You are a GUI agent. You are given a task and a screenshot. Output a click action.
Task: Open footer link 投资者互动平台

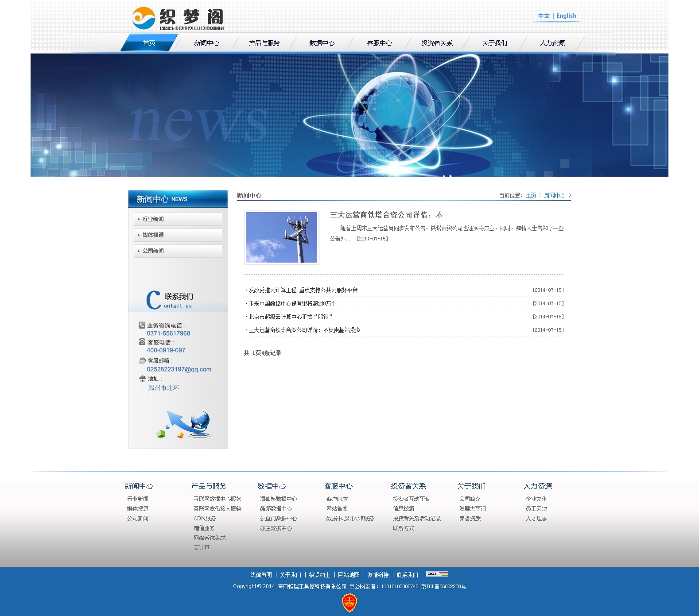(412, 499)
